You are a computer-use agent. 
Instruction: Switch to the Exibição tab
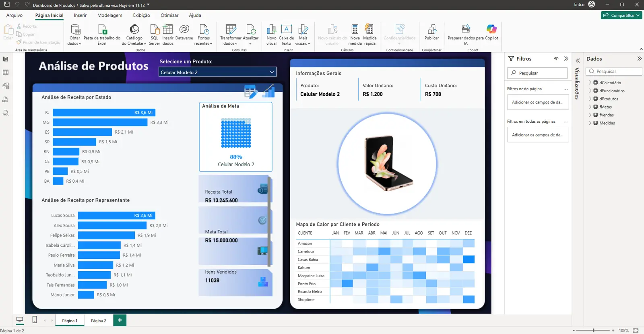[x=142, y=15]
